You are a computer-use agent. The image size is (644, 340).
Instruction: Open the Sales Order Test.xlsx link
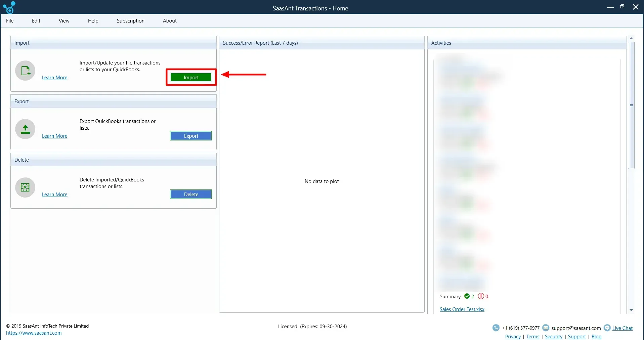[462, 309]
